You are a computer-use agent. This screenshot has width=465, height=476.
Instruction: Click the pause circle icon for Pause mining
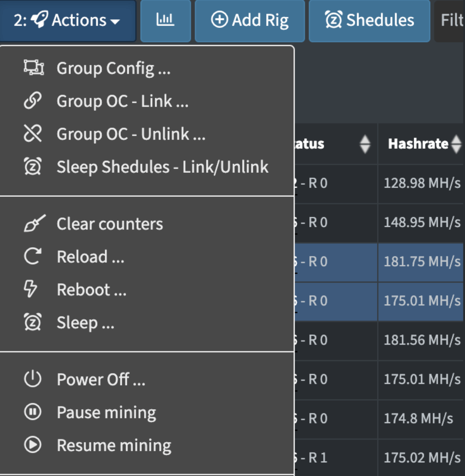click(x=32, y=412)
